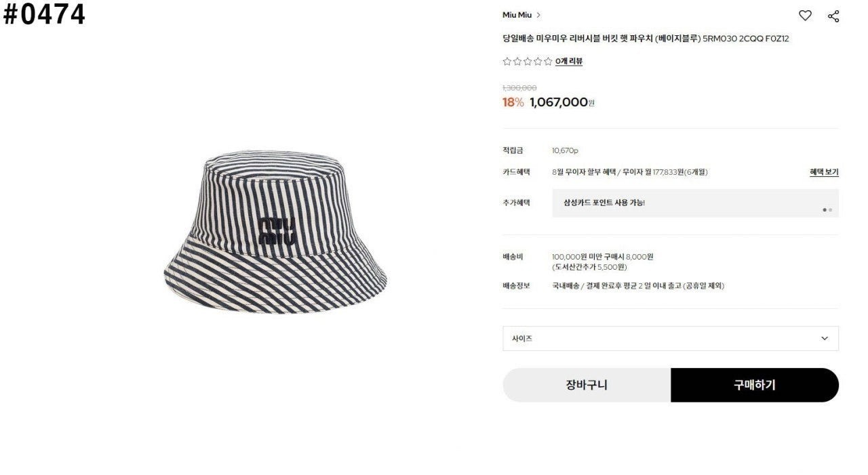
Task: Switch to the second banner slide dot
Action: click(x=831, y=210)
